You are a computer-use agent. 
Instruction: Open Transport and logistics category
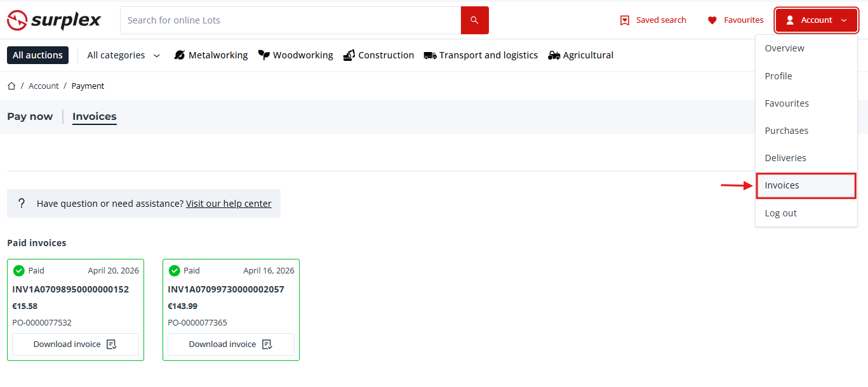[481, 55]
